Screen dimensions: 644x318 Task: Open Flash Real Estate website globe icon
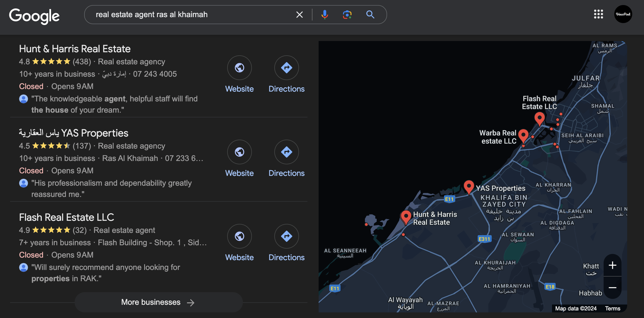[x=240, y=236]
